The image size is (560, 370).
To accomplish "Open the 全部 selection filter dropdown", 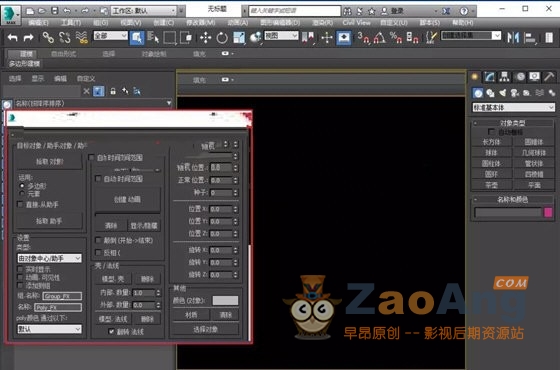I will (x=110, y=35).
